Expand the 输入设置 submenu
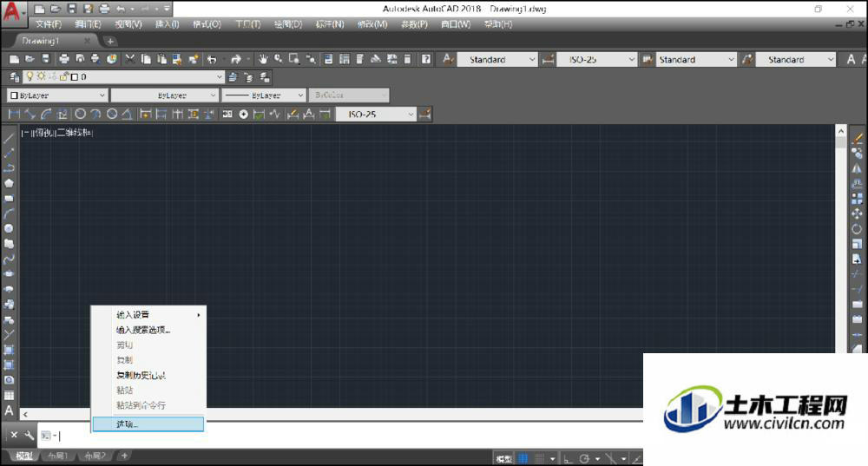The image size is (868, 466). click(x=148, y=314)
